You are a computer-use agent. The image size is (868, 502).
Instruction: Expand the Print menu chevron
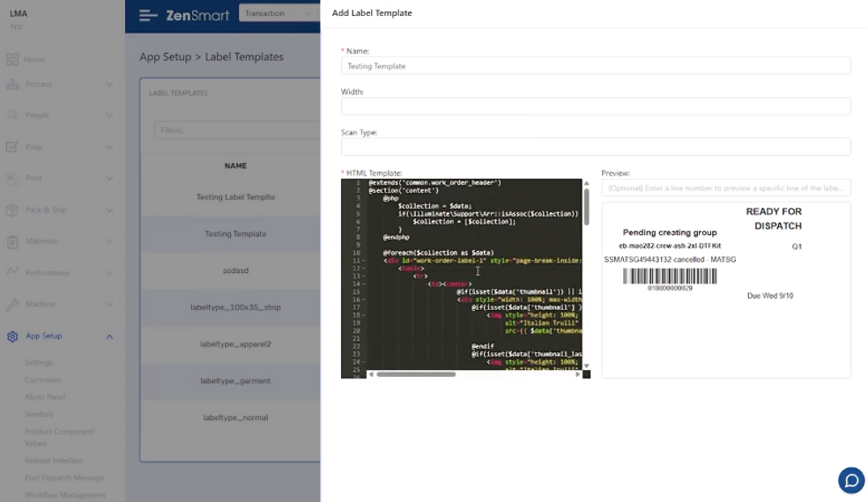point(109,178)
